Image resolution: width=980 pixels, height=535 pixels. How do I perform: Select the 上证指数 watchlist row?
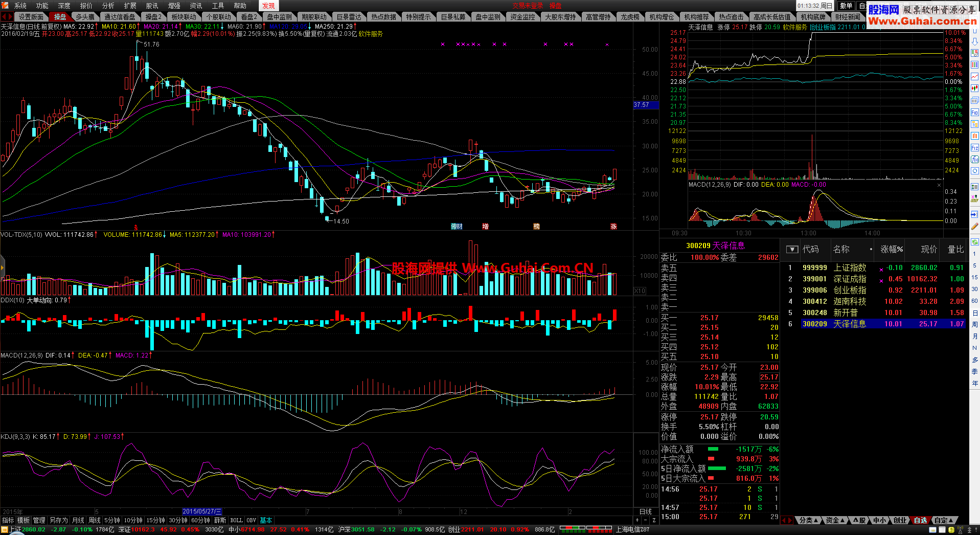(874, 267)
